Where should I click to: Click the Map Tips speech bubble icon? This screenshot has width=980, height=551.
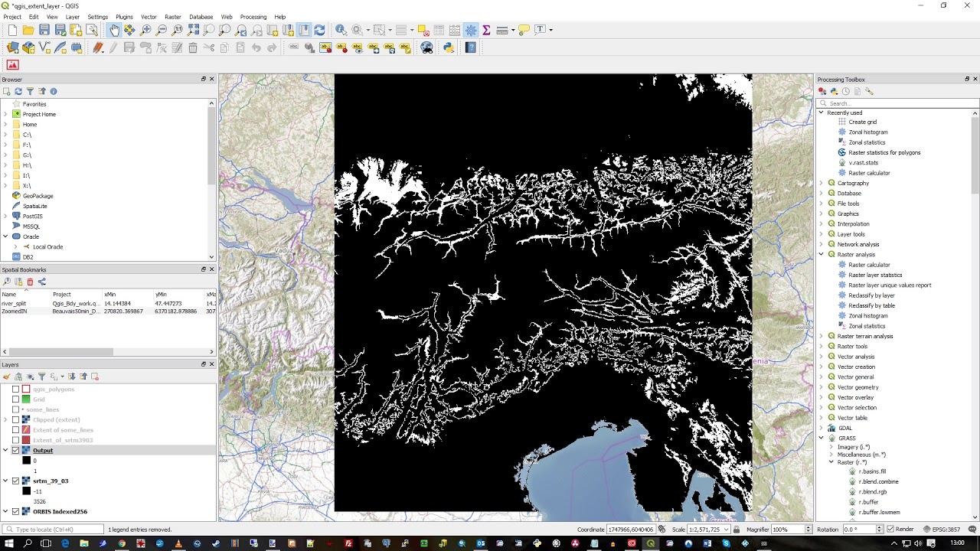click(524, 30)
